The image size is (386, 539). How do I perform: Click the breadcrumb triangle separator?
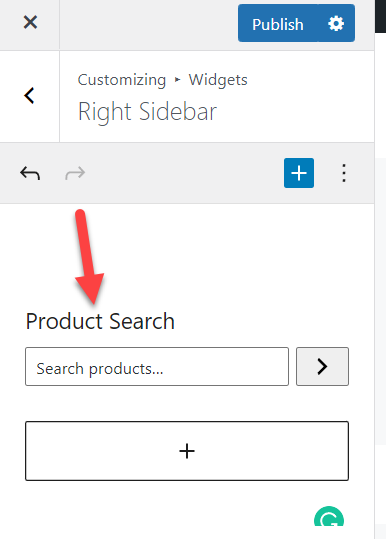pos(177,80)
